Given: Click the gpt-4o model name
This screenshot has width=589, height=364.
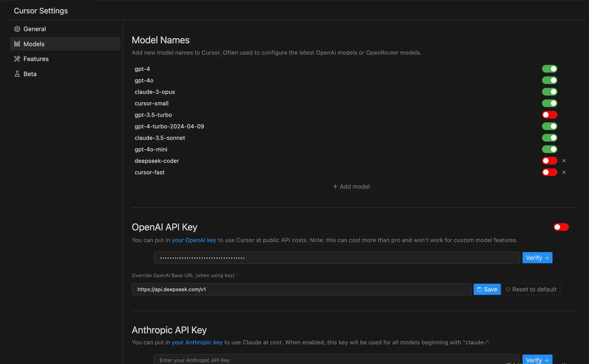Looking at the screenshot, I should tap(144, 80).
